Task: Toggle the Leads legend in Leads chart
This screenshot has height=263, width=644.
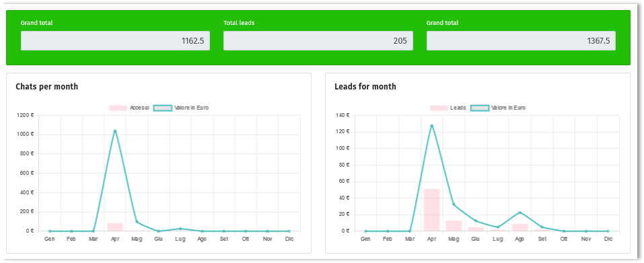Action: (x=448, y=108)
